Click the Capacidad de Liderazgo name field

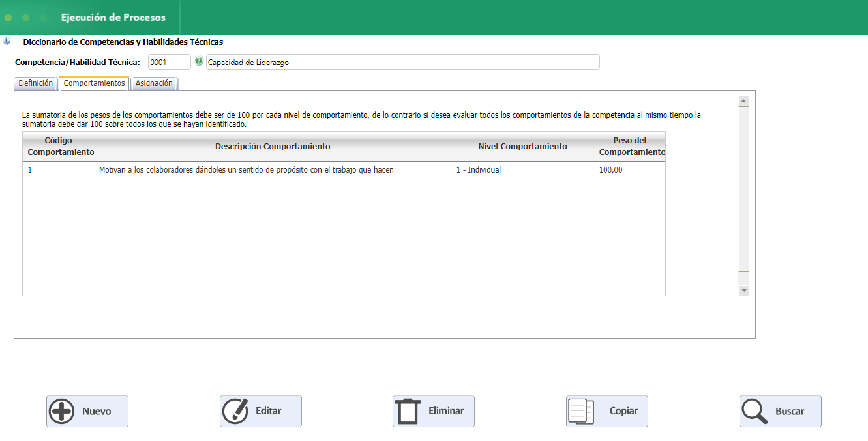click(x=402, y=62)
